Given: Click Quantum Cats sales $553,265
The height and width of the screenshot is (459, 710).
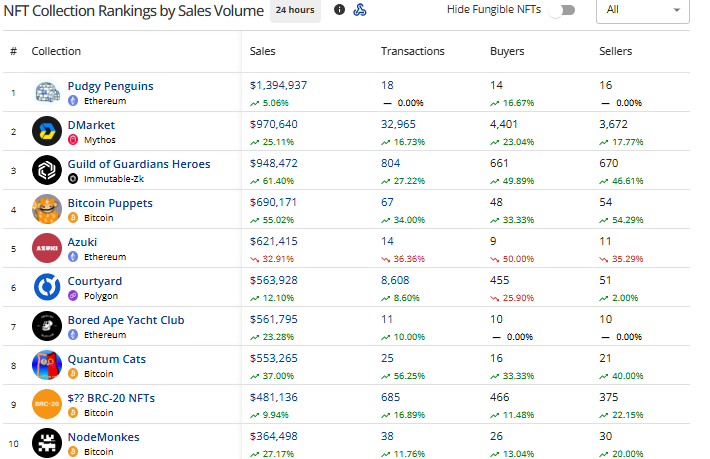Looking at the screenshot, I should [273, 358].
